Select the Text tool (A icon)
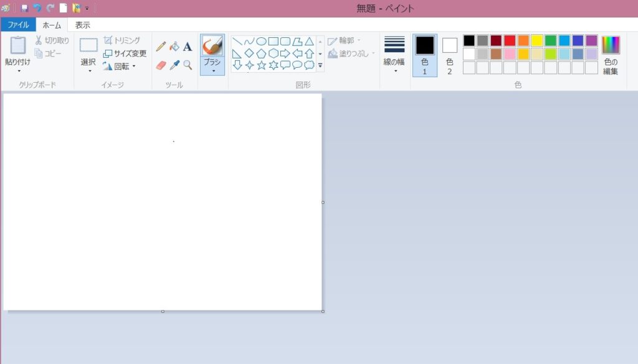 [x=188, y=47]
